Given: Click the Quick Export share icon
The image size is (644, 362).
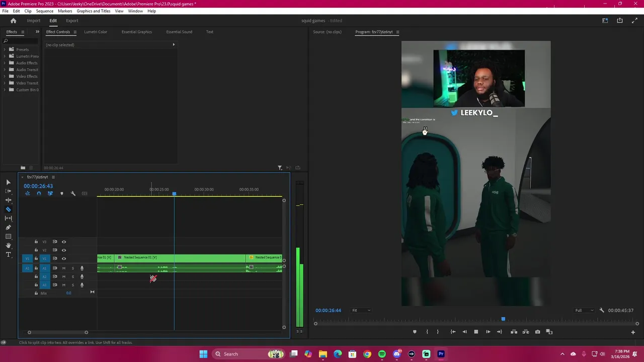Looking at the screenshot, I should point(620,21).
